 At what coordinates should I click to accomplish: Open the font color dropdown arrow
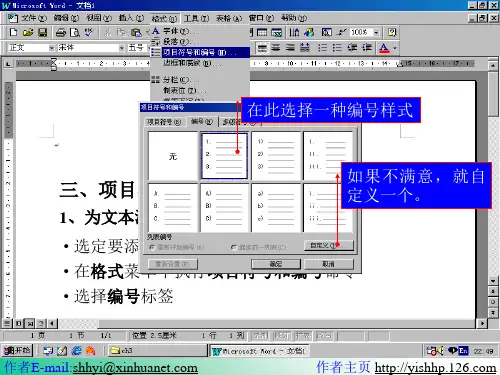pyautogui.click(x=395, y=48)
